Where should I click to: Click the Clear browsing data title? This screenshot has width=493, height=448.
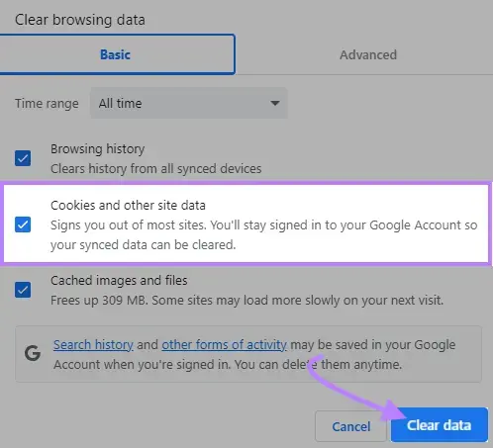click(80, 20)
